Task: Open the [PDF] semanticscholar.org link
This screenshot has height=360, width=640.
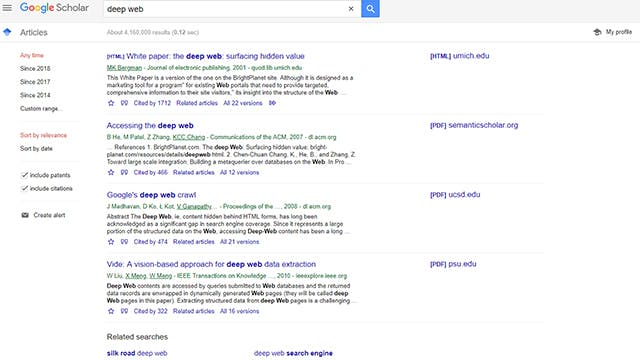Action: [474, 125]
